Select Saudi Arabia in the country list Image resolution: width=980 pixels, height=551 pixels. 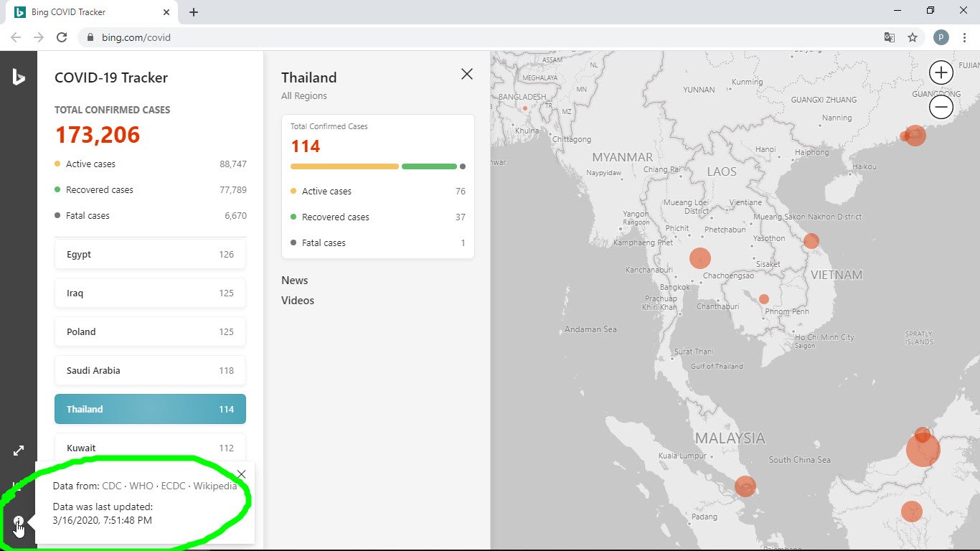tap(150, 370)
